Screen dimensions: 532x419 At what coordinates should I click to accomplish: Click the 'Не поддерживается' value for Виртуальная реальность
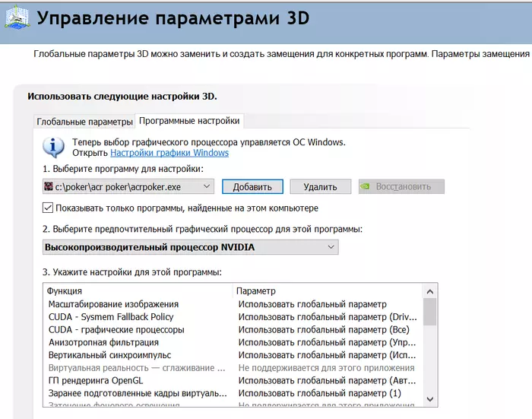tap(326, 368)
